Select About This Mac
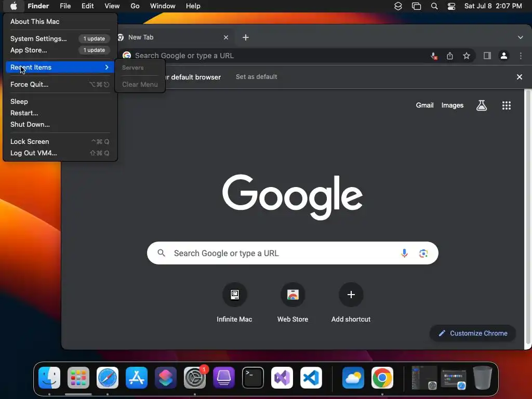 60,21
